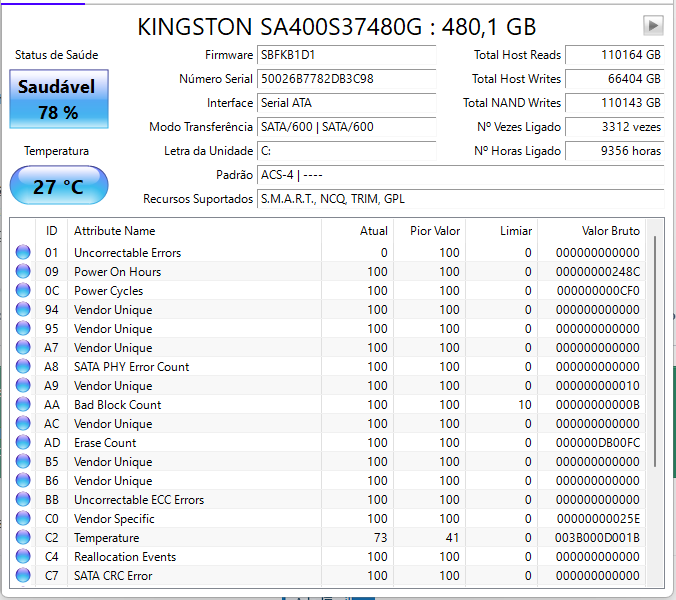The height and width of the screenshot is (600, 676).
Task: Click the ID column header
Action: [51, 231]
